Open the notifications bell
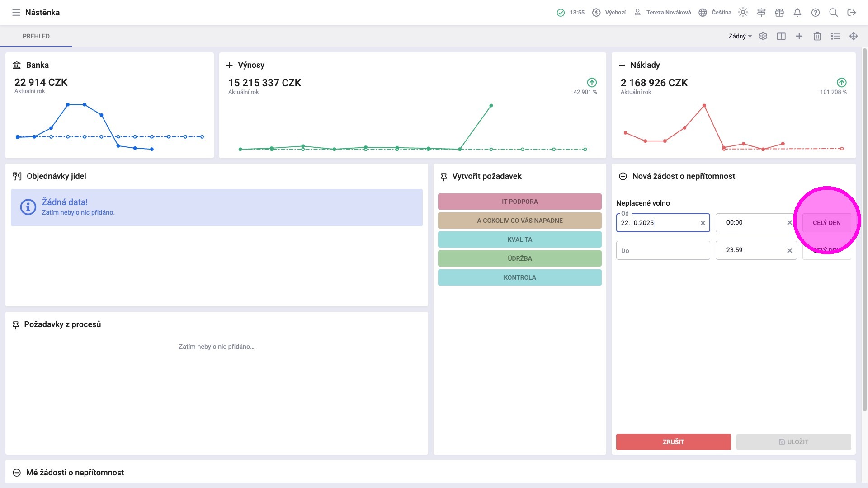868x488 pixels. (797, 13)
